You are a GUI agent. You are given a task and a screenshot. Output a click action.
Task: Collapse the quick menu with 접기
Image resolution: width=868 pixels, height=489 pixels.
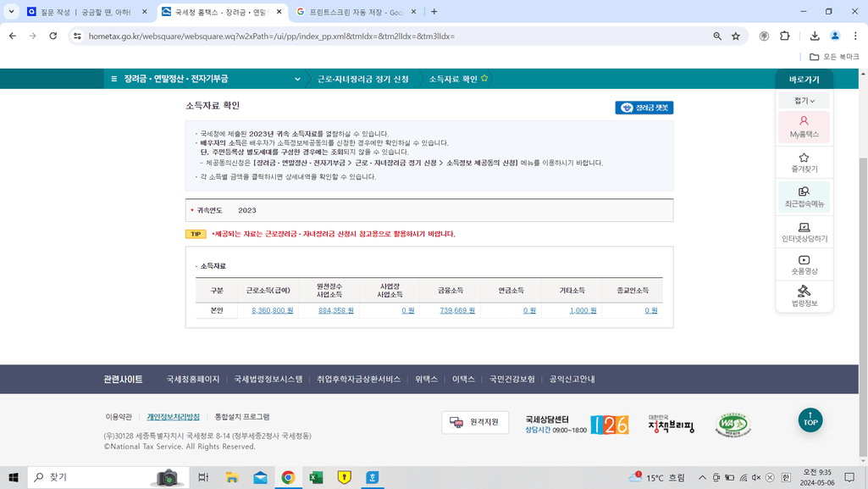coord(804,101)
